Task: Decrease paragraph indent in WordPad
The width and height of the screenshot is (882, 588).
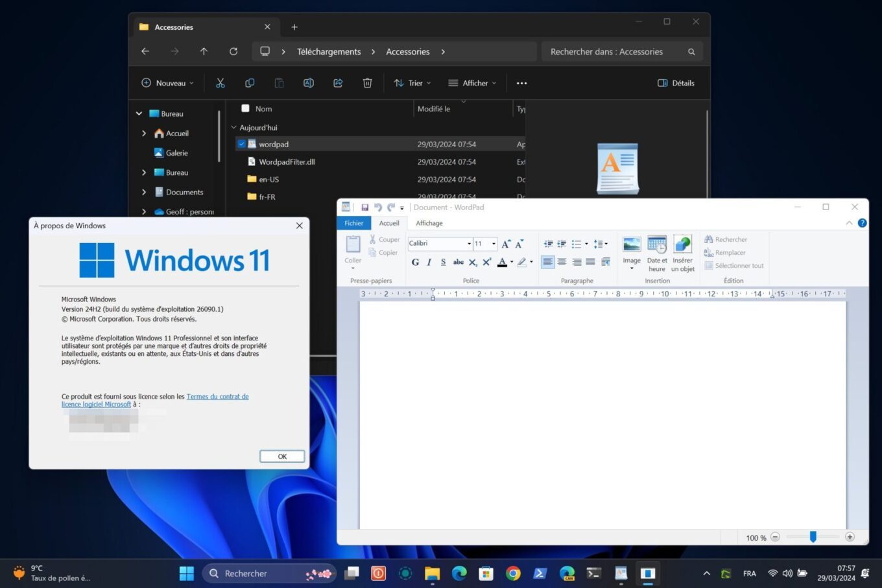Action: point(549,244)
